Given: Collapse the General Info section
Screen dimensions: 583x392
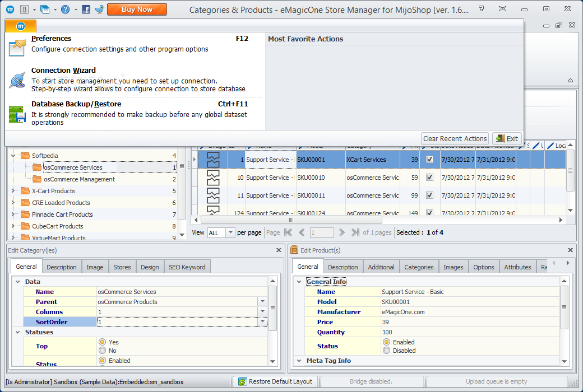Looking at the screenshot, I should (x=299, y=282).
